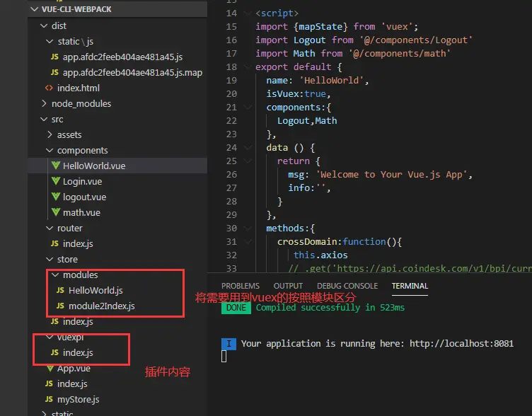Click '@/components/Logout' import path
532x416 pixels.
(x=416, y=40)
